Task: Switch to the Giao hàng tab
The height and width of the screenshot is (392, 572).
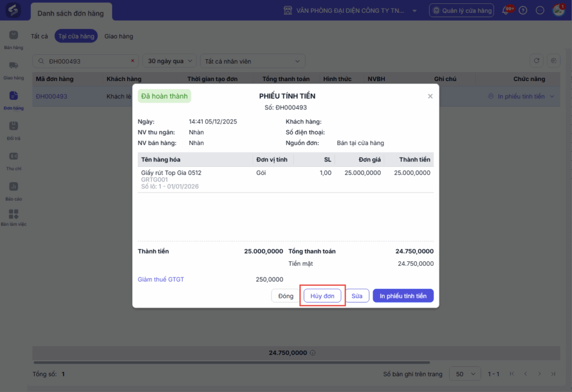Action: pyautogui.click(x=119, y=36)
